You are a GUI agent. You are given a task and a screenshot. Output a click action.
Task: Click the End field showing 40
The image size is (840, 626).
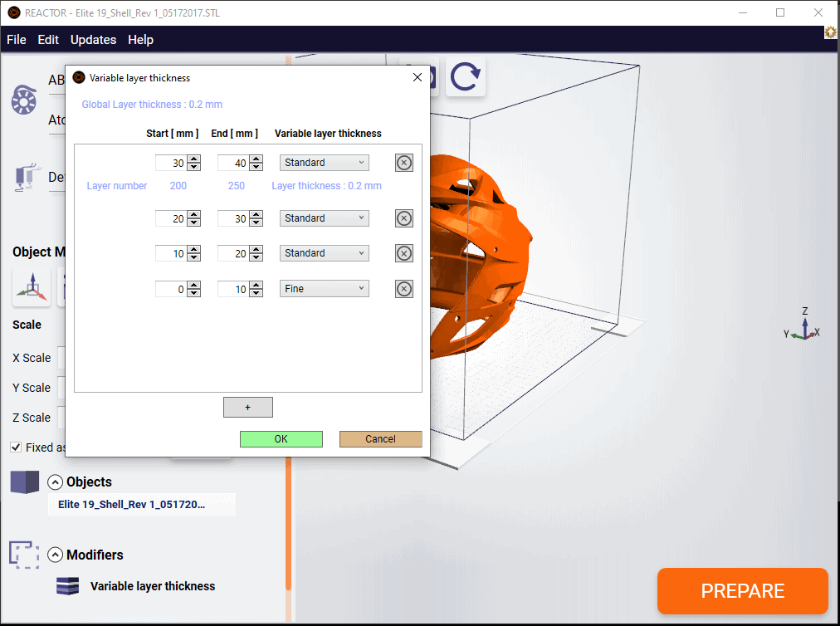(x=233, y=163)
